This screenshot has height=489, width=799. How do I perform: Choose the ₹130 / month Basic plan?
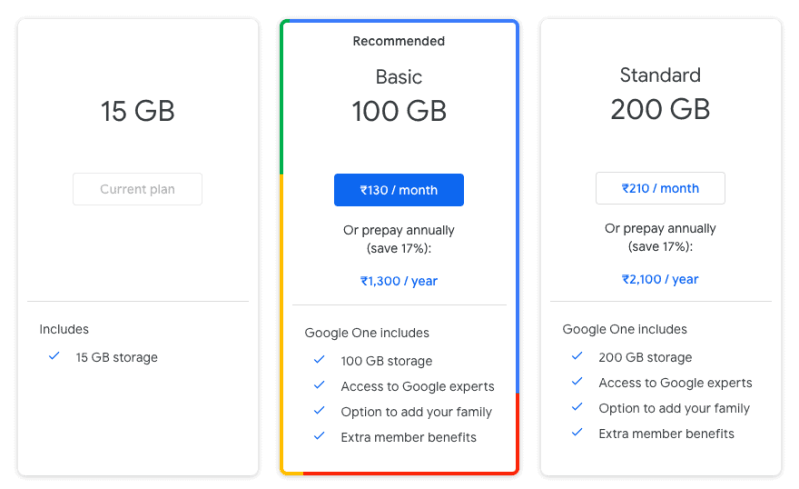[x=399, y=190]
